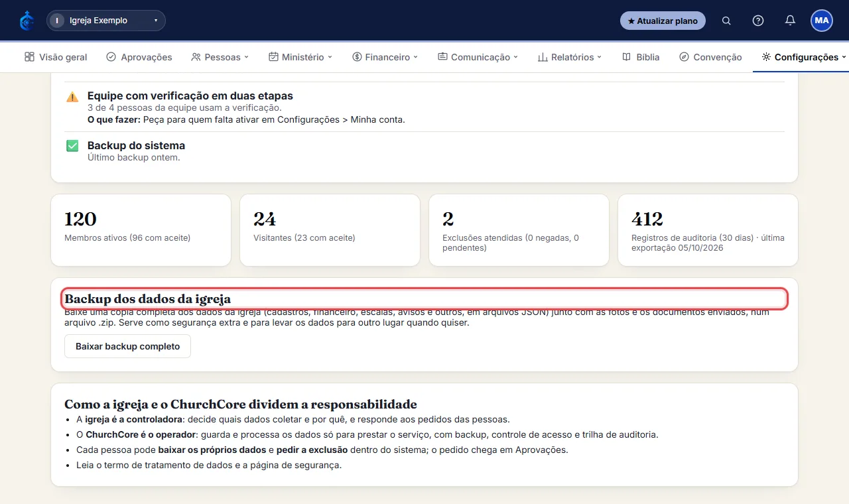Open the Aprovações tab
The width and height of the screenshot is (849, 504).
[x=139, y=57]
